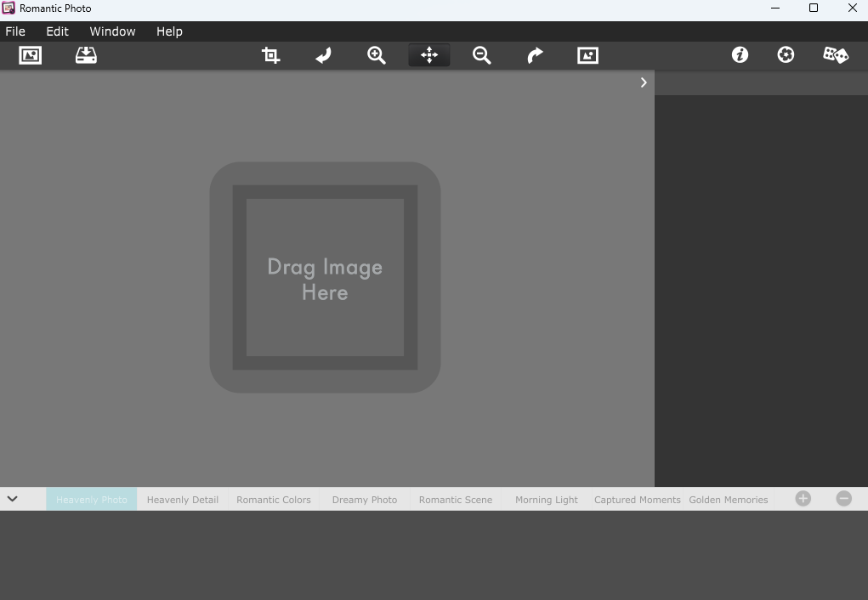Click the open image icon
Image resolution: width=868 pixels, height=600 pixels.
(x=30, y=55)
